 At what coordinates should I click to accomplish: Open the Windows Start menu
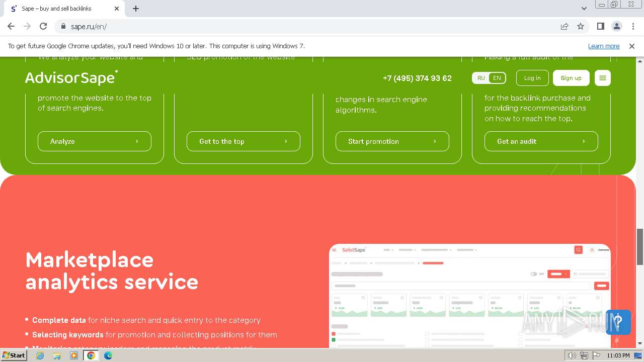coord(14,355)
